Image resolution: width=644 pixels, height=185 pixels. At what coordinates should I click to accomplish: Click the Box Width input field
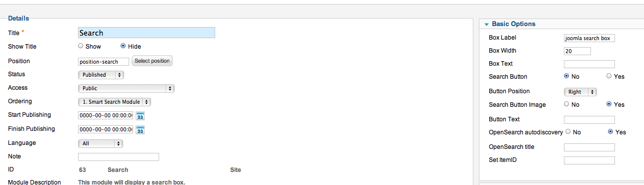pos(577,51)
